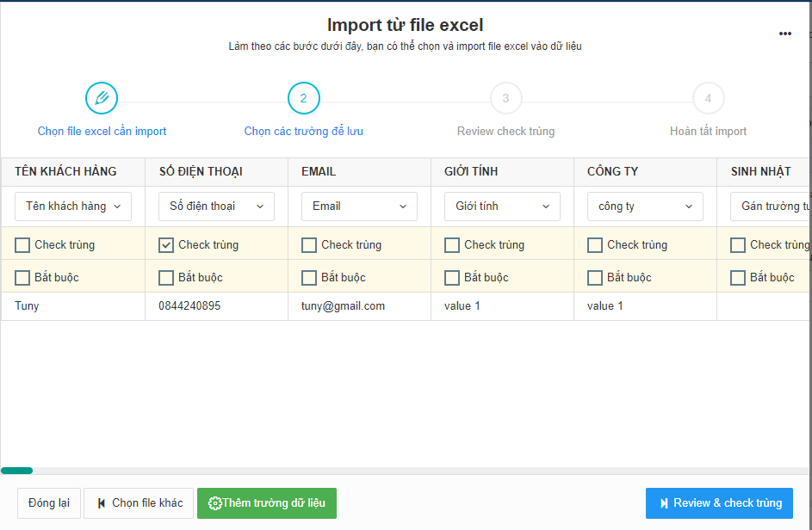Enable Check trùng for Email column

[x=308, y=245]
